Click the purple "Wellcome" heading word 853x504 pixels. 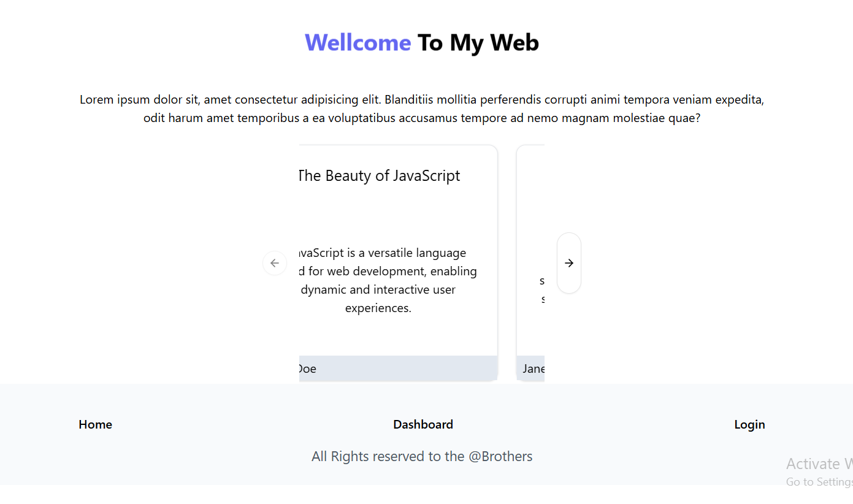click(x=358, y=42)
